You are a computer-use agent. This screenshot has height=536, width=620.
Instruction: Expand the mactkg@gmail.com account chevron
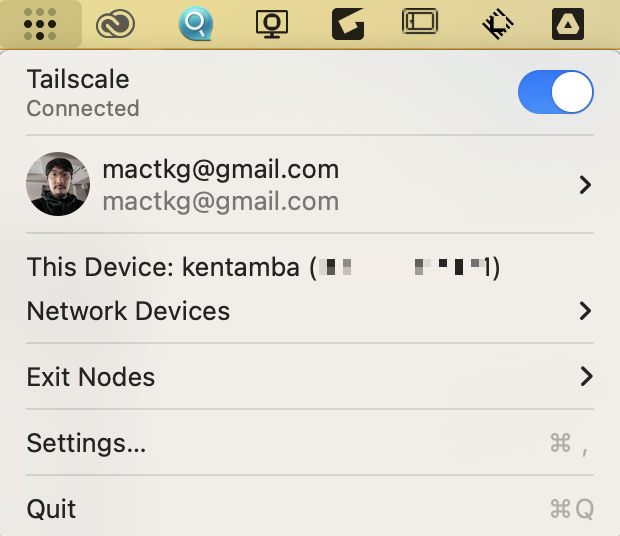pos(586,185)
